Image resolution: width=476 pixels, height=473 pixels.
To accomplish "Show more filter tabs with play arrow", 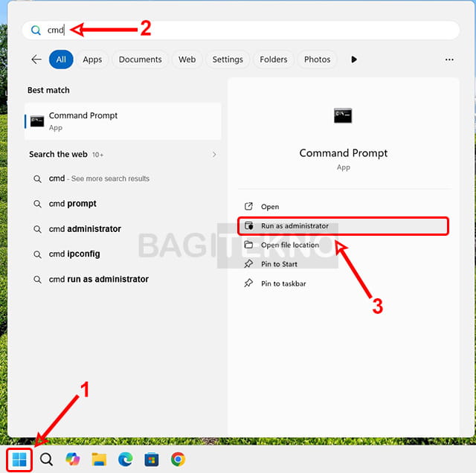I will (x=354, y=59).
